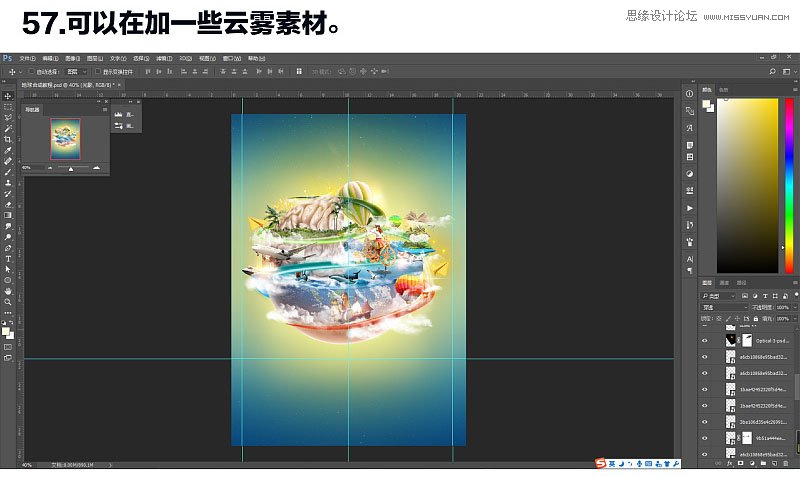Open the Actions panel play icon

pos(689,208)
